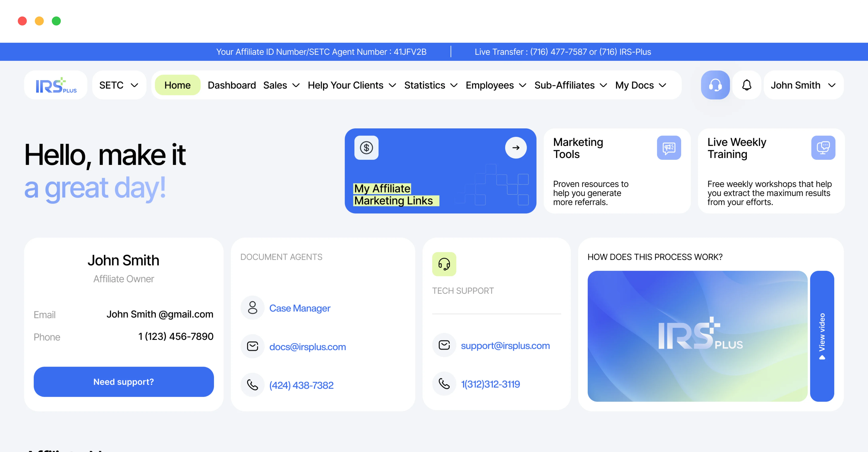Click the headset support icon button
The height and width of the screenshot is (452, 868).
[x=715, y=85]
